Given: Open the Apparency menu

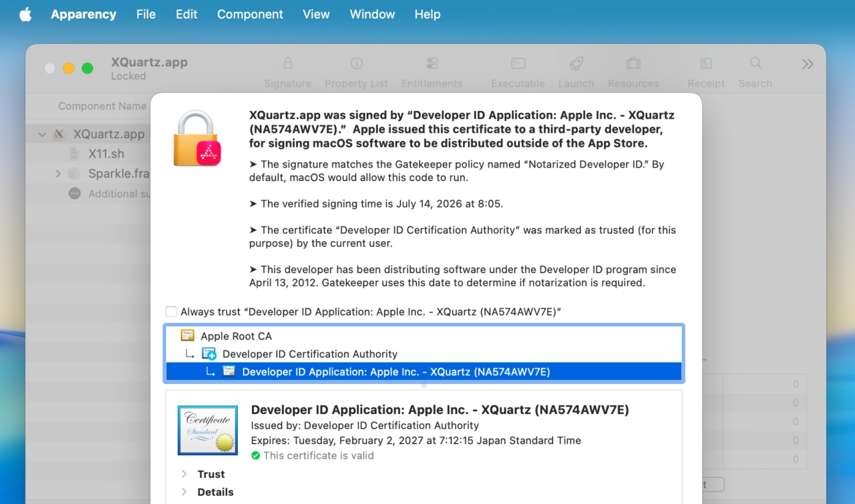Looking at the screenshot, I should click(83, 14).
